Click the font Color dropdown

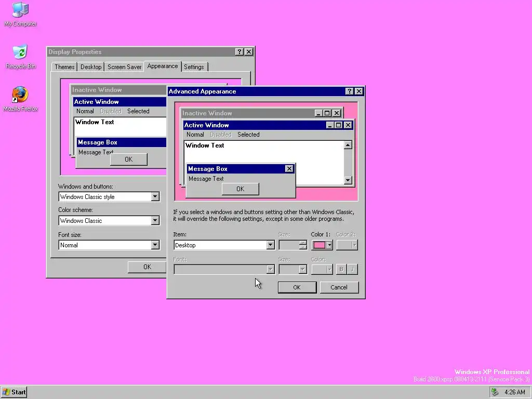tap(322, 270)
